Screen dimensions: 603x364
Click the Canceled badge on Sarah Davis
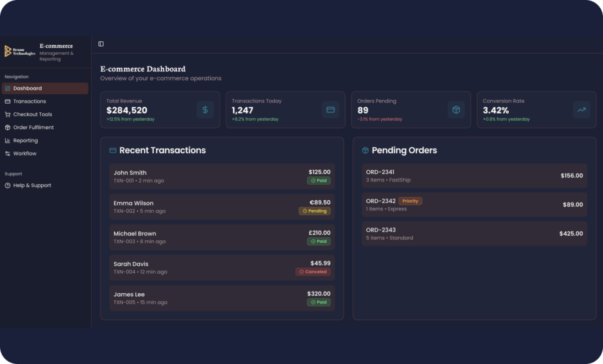click(x=313, y=272)
